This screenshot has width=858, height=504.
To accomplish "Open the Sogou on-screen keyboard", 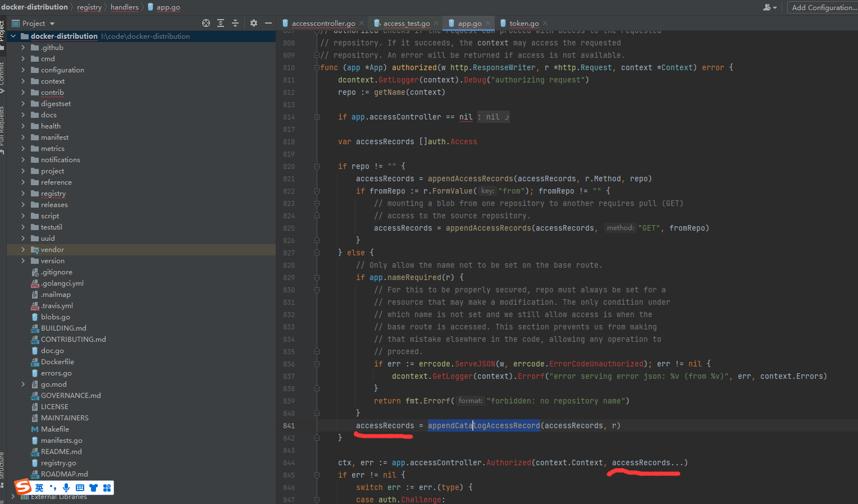I will coord(79,487).
